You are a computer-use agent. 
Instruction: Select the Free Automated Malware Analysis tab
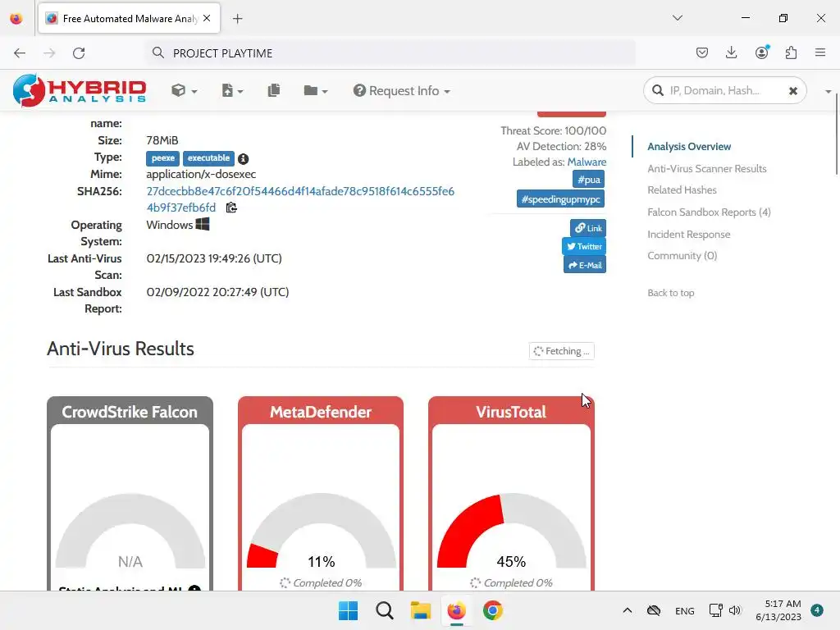click(129, 18)
